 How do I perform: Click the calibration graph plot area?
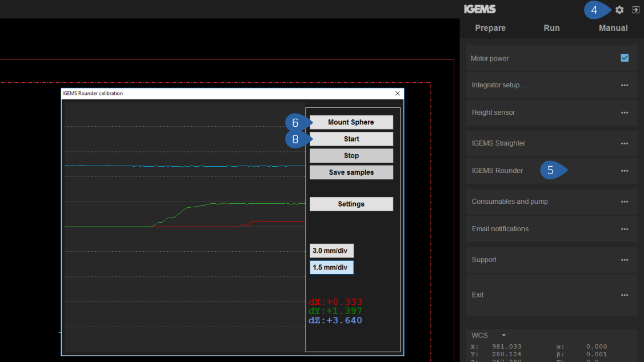(x=185, y=227)
